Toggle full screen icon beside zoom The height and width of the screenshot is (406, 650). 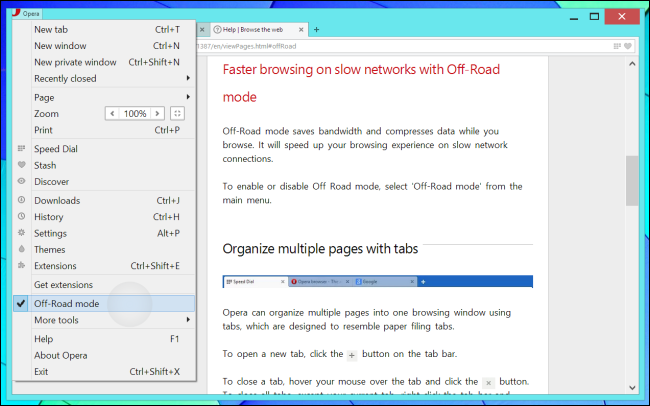(x=177, y=113)
